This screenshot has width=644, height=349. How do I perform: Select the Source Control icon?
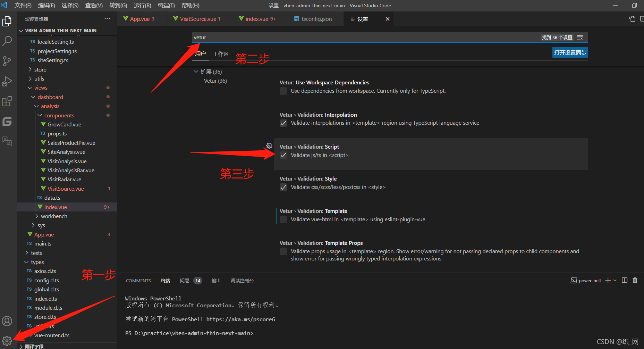tap(7, 61)
